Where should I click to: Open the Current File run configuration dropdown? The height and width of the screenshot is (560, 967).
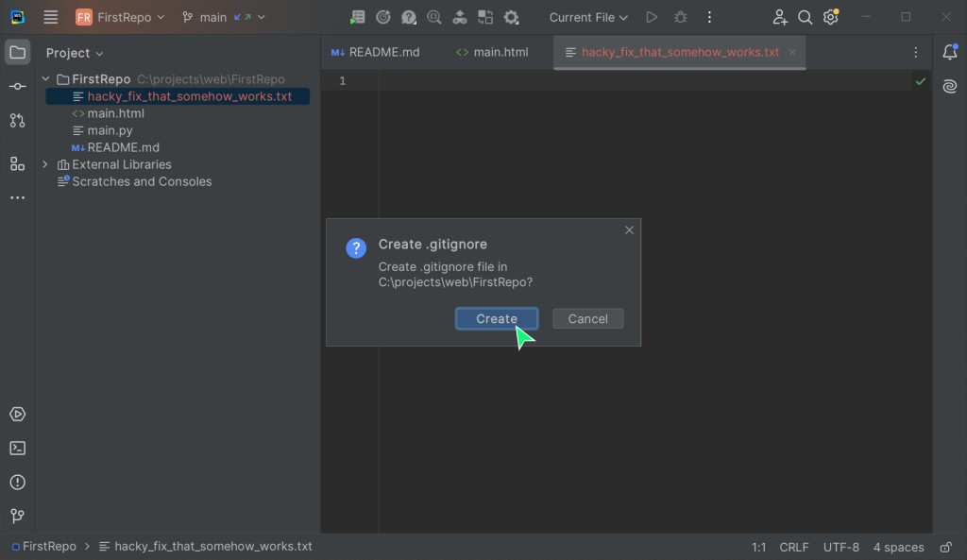[588, 17]
